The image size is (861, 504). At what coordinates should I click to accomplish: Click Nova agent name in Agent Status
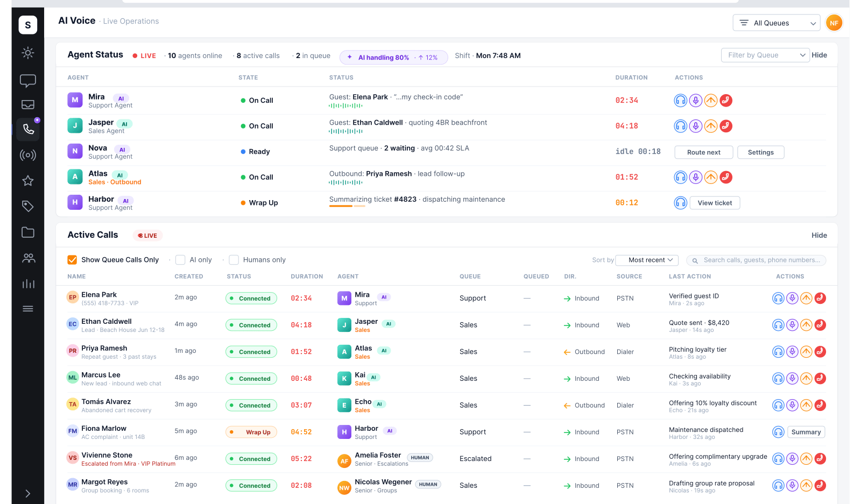97,148
